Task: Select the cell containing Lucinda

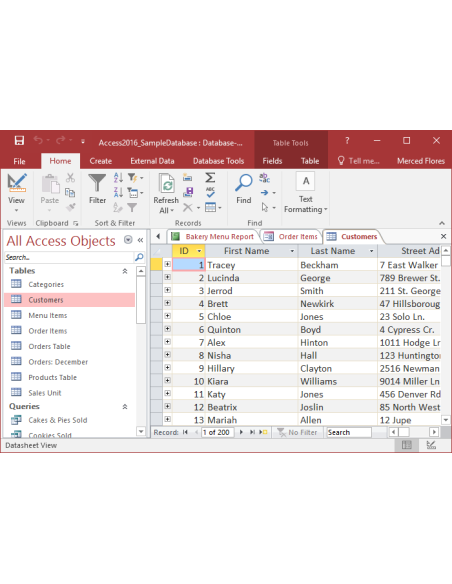Action: 252,278
